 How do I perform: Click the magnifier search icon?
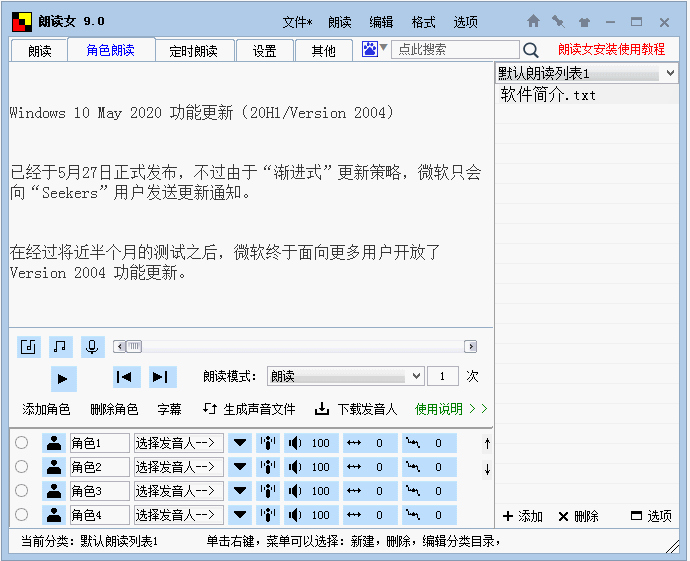coord(531,50)
